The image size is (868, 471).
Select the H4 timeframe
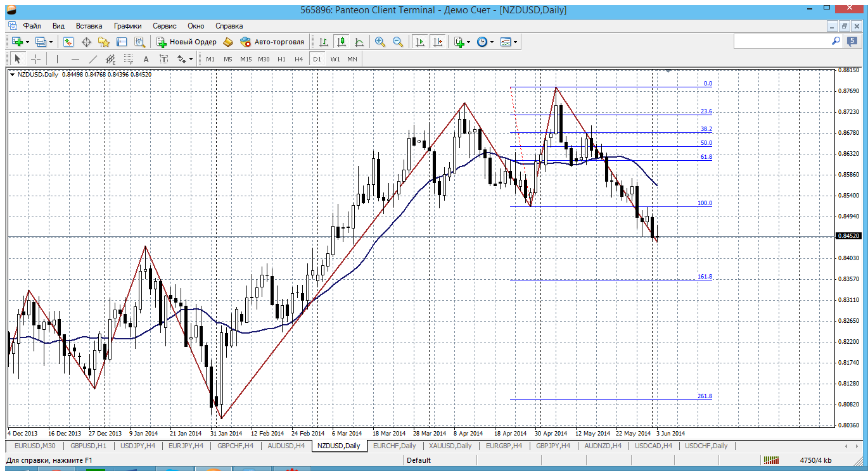(299, 59)
